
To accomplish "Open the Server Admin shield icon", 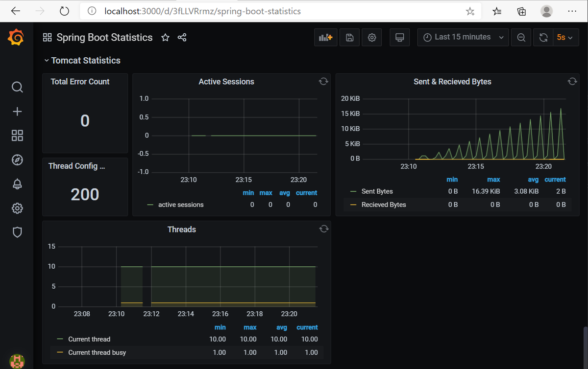I will pos(17,232).
